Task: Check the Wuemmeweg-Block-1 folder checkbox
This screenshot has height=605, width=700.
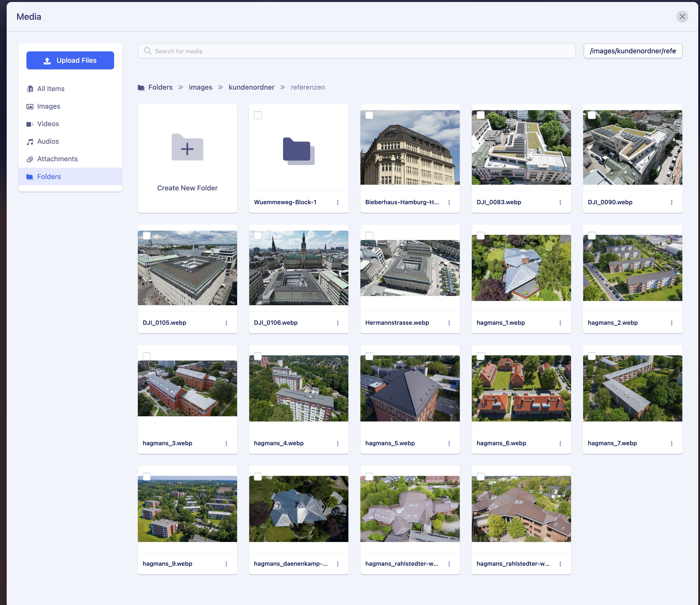Action: (258, 115)
